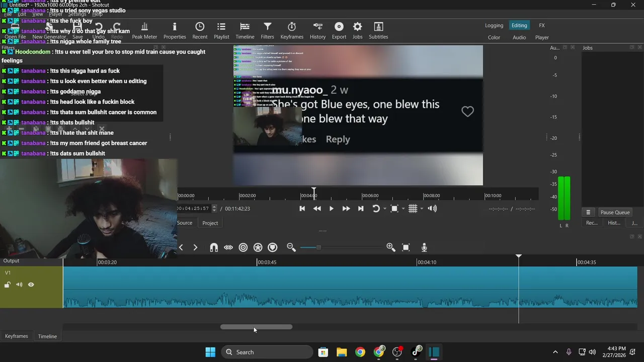This screenshot has width=644, height=362.
Task: Open the grid options dropdown arrow
Action: pos(422,209)
